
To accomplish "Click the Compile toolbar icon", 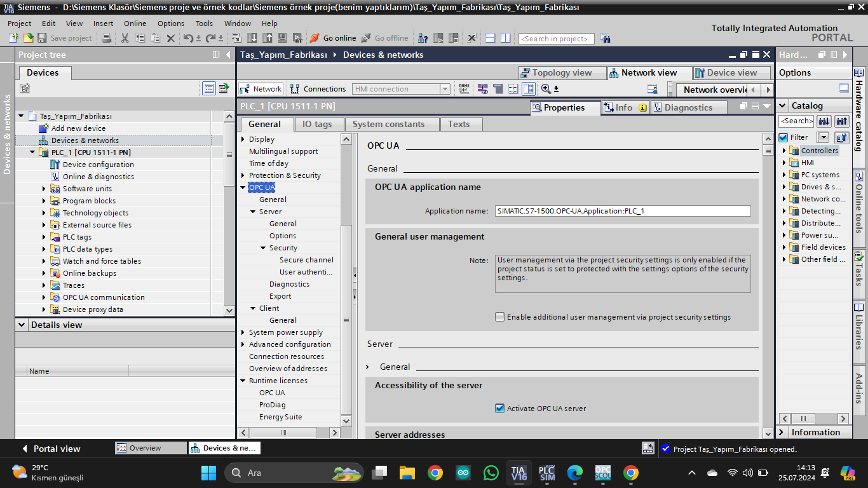I will coord(238,38).
